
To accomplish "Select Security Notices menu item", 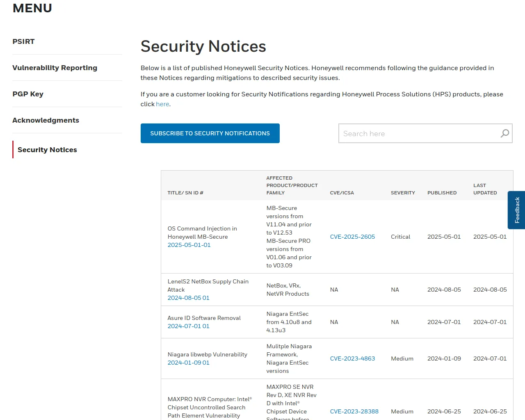I will click(47, 150).
